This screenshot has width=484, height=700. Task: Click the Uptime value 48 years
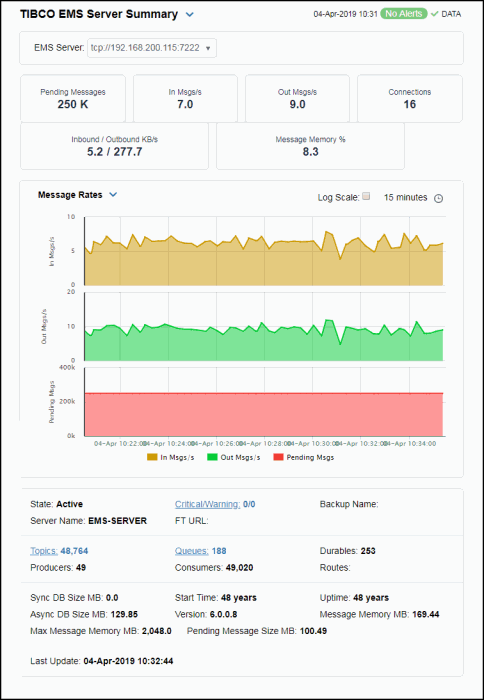tap(371, 598)
